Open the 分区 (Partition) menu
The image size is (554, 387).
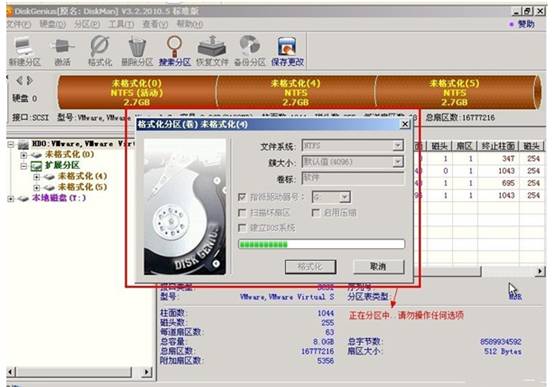point(87,24)
